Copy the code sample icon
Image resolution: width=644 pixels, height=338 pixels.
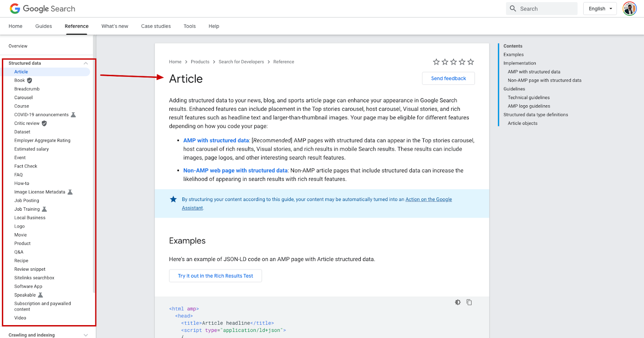click(x=469, y=302)
